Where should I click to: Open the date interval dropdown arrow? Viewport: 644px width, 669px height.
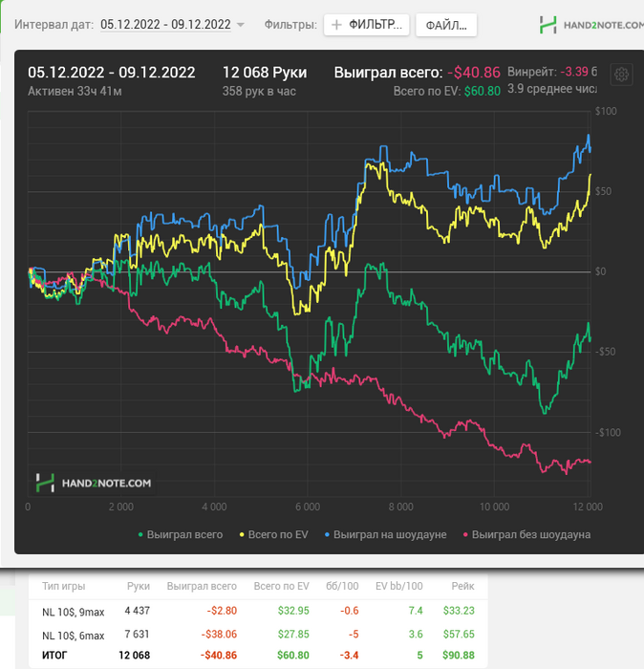(241, 25)
